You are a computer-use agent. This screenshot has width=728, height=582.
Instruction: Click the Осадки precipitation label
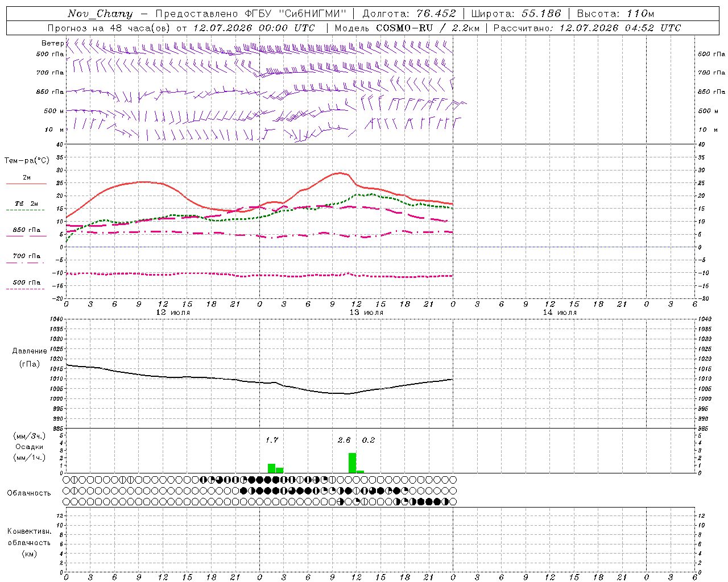(30, 447)
